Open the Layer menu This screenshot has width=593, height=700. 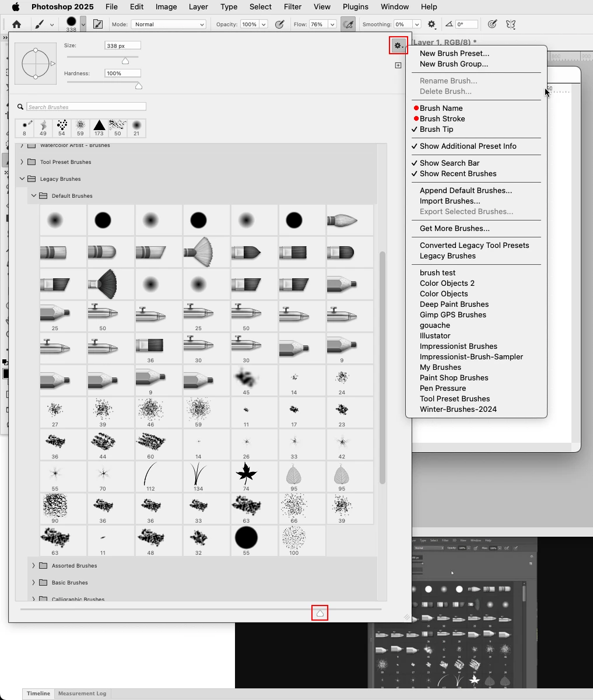click(x=198, y=7)
